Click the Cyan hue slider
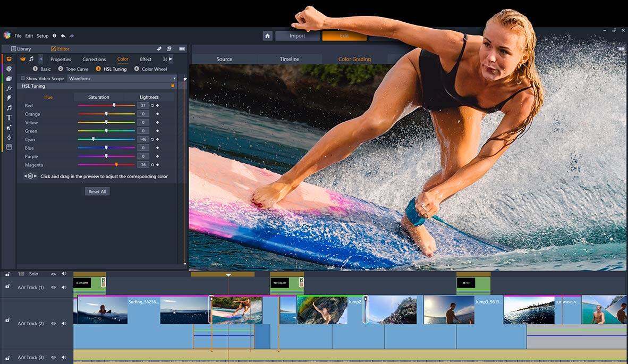 click(x=106, y=139)
